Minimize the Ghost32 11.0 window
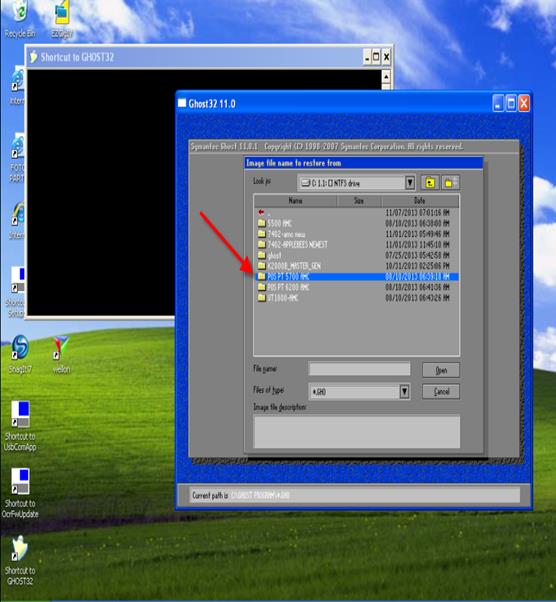 click(498, 104)
